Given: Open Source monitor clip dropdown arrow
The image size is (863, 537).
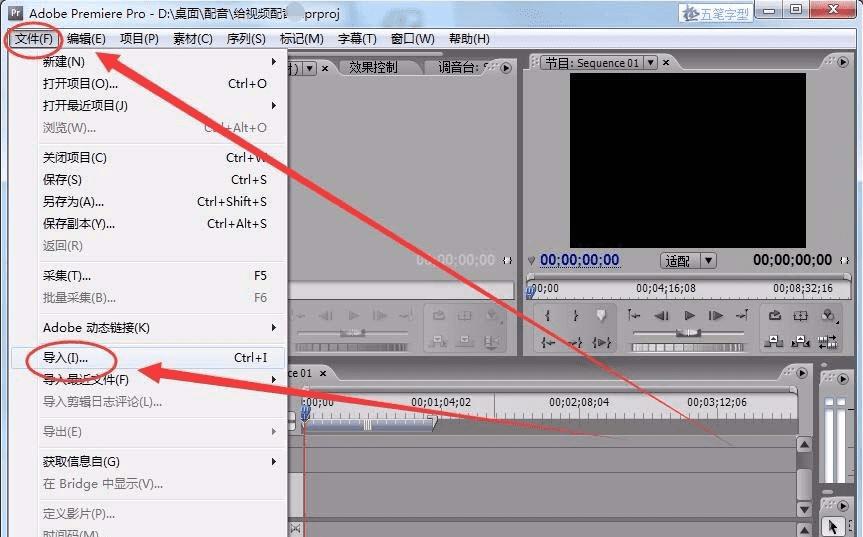Looking at the screenshot, I should [310, 68].
